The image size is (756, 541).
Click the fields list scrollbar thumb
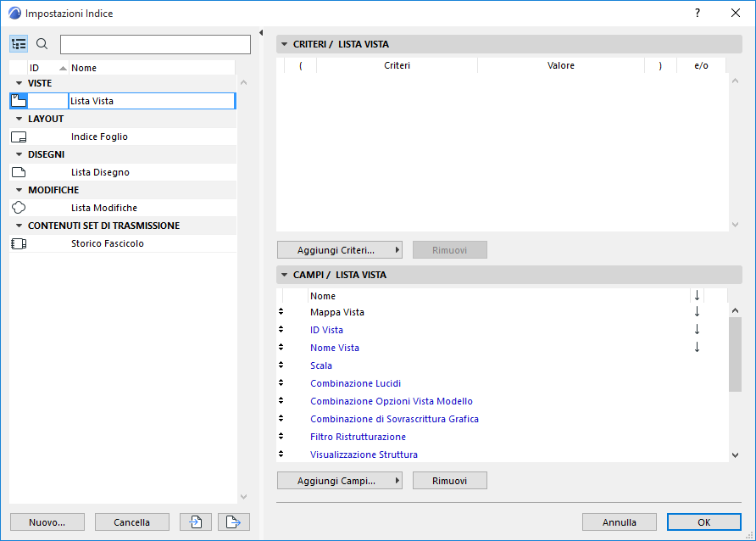(x=735, y=354)
